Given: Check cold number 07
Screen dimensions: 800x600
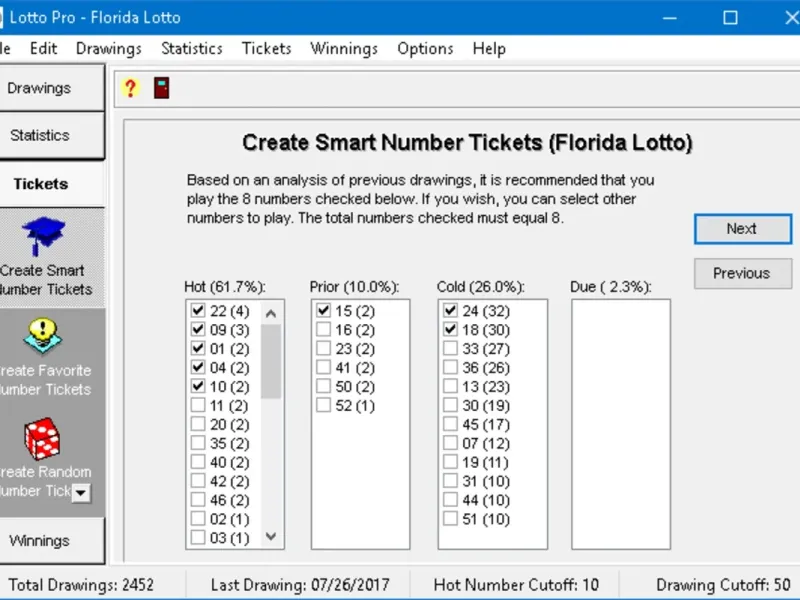Looking at the screenshot, I should pos(450,443).
